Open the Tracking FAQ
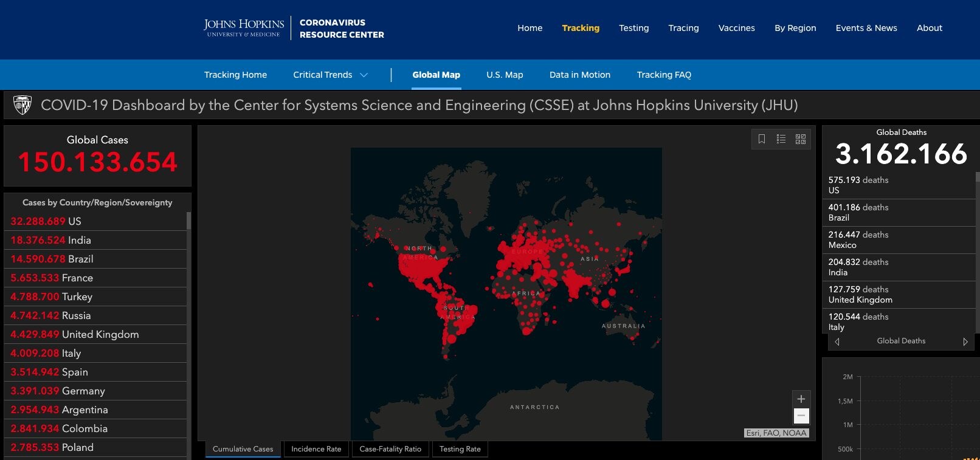Image resolution: width=980 pixels, height=460 pixels. point(664,75)
